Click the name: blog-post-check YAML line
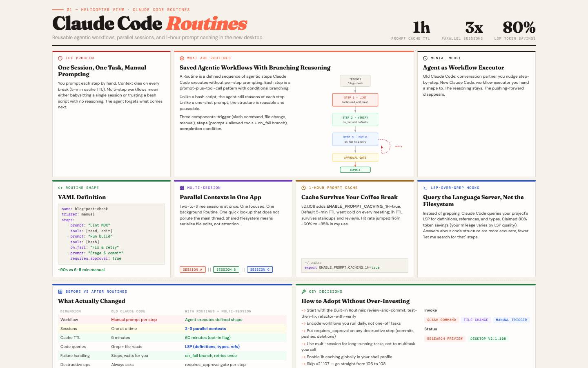Image resolution: width=588 pixels, height=368 pixels. point(85,209)
